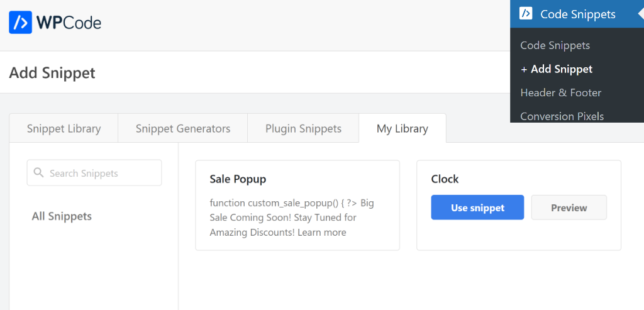Click the Sale Popup description text
The height and width of the screenshot is (310, 644).
coord(292,218)
